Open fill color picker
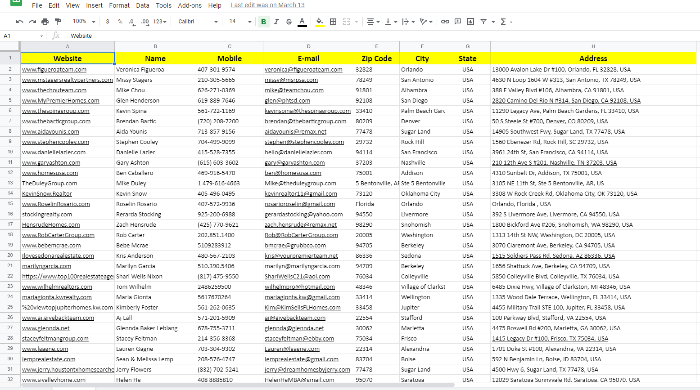 (x=320, y=21)
